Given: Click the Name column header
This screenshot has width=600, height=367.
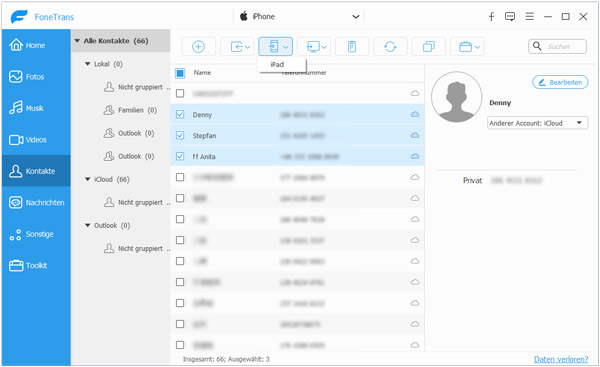Looking at the screenshot, I should click(x=202, y=72).
